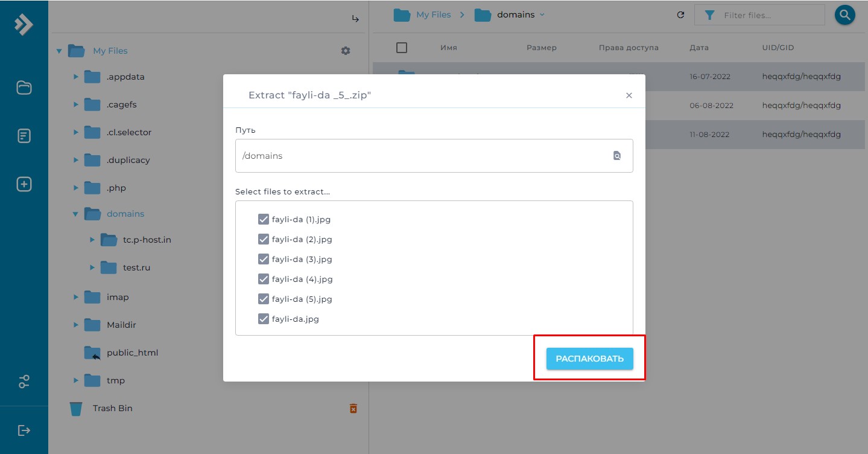The height and width of the screenshot is (454, 868).
Task: Click the My Files folder icon in the breadcrumb
Action: 402,14
